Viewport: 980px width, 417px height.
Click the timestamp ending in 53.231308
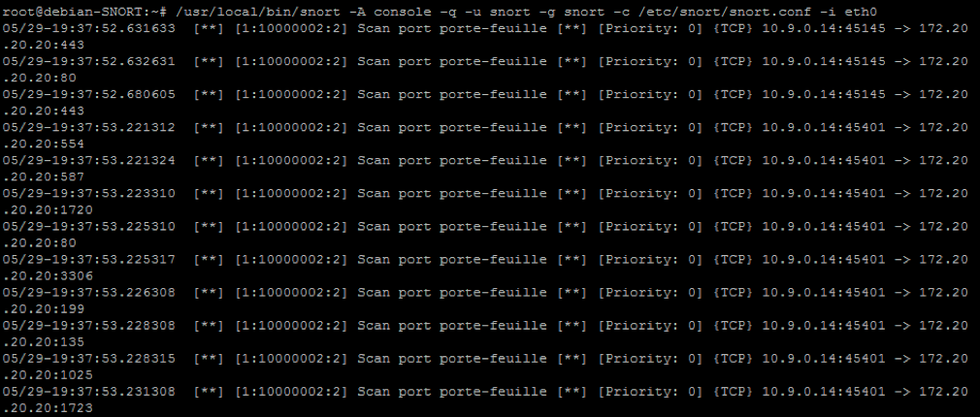pyautogui.click(x=88, y=392)
